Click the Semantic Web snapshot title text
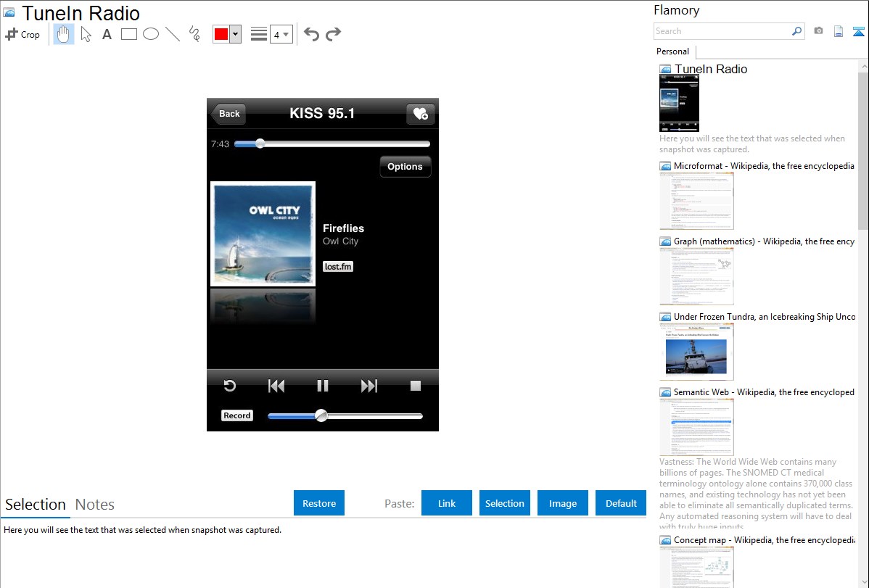Screen dimensions: 869x588 pos(764,392)
